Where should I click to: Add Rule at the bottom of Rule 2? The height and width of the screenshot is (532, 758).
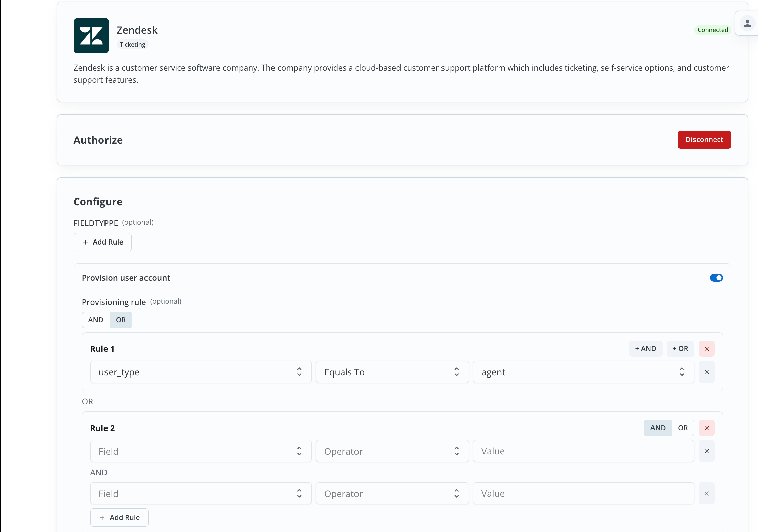(119, 518)
